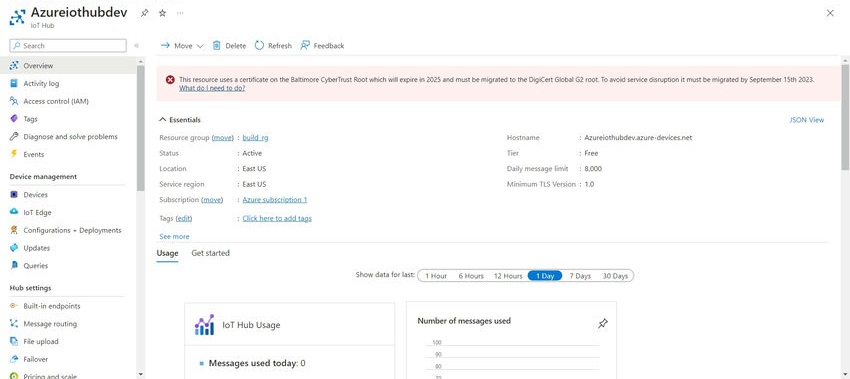The width and height of the screenshot is (850, 379).
Task: Click the sidebar vertical scrollbar
Action: [141, 129]
